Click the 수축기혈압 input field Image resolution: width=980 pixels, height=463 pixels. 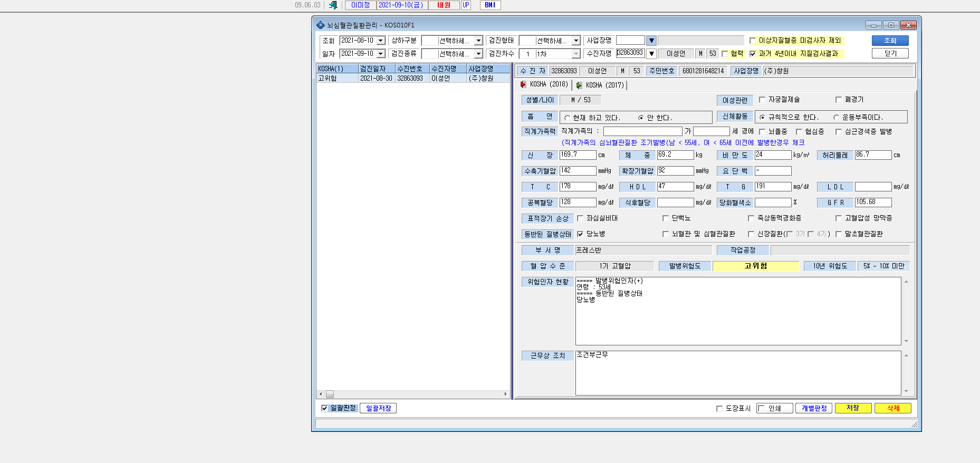point(578,171)
